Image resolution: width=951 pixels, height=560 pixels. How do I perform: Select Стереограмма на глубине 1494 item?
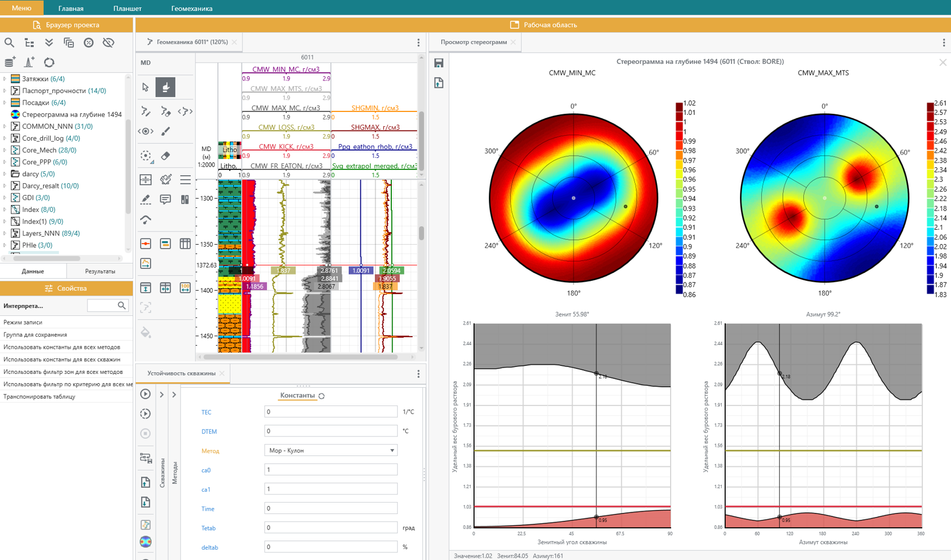point(72,114)
